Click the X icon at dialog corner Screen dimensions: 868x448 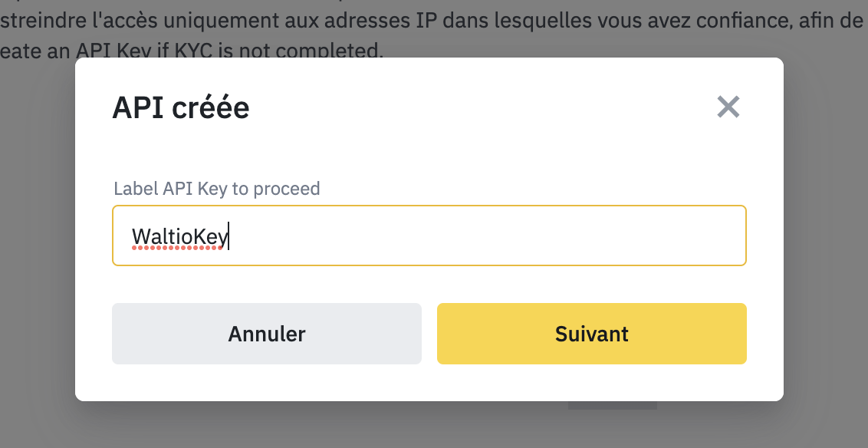tap(728, 107)
